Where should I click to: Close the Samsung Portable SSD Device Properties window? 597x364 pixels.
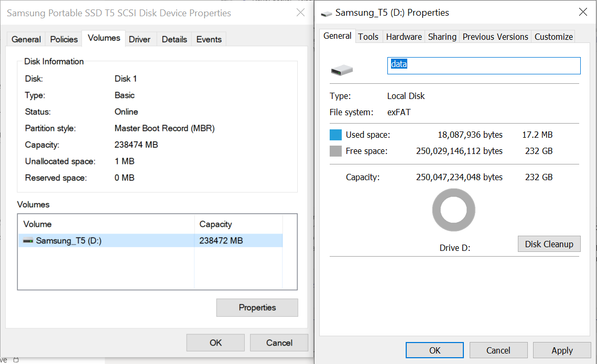pos(300,13)
